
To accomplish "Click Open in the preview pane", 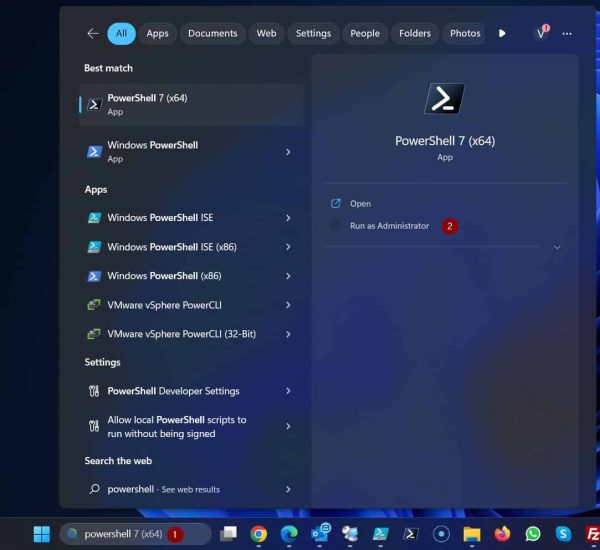I will point(360,204).
